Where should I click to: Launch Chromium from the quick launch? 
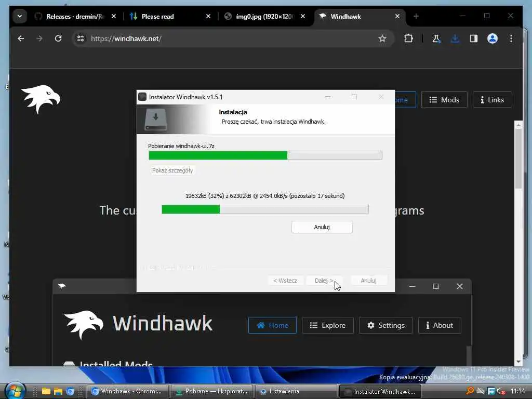70,391
